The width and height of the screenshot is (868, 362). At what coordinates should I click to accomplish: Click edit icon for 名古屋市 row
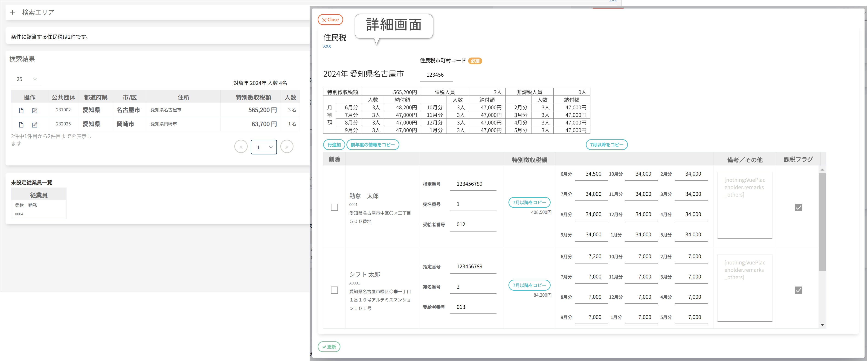coord(34,110)
